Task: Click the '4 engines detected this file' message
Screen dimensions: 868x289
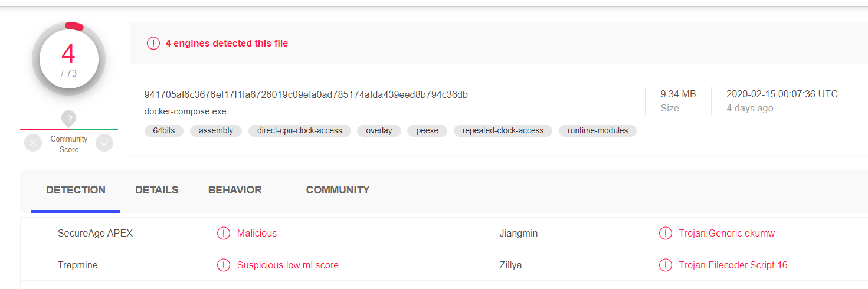Action: click(227, 43)
